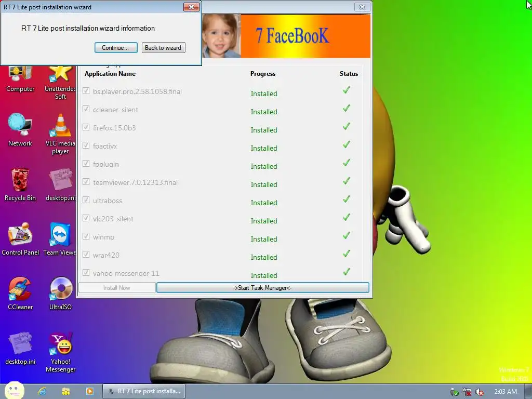The image size is (532, 399).
Task: Open the Computer desktop icon
Action: [20, 79]
